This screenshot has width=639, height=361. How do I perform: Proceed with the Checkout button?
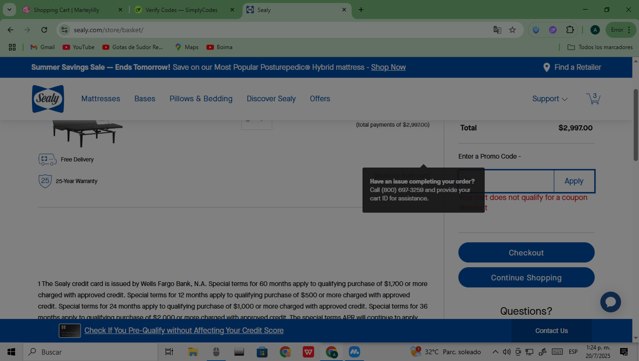[526, 253]
